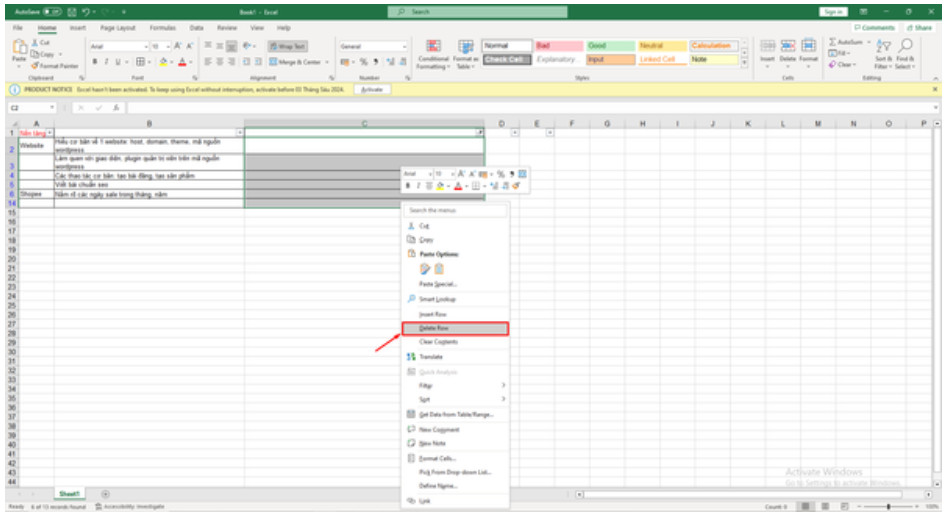Click the Sort & Filter icon
951x527 pixels.
tap(882, 47)
